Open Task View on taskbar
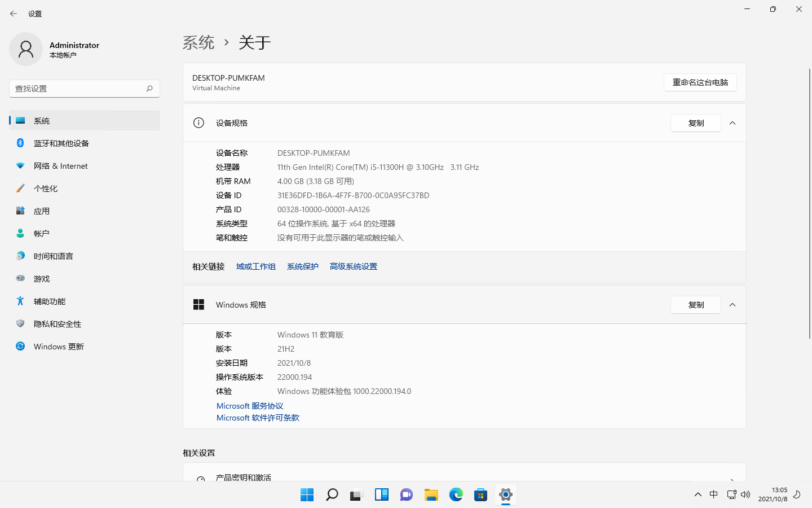Image resolution: width=812 pixels, height=508 pixels. tap(357, 495)
